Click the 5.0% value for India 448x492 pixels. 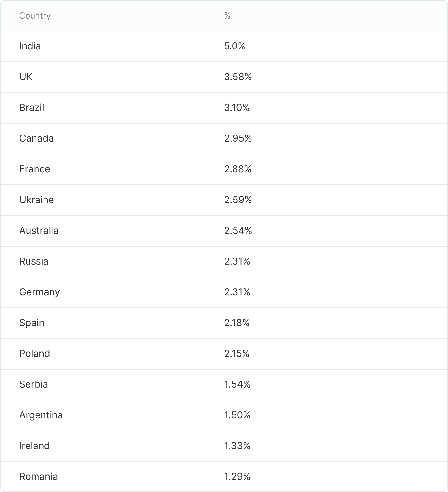coord(235,46)
